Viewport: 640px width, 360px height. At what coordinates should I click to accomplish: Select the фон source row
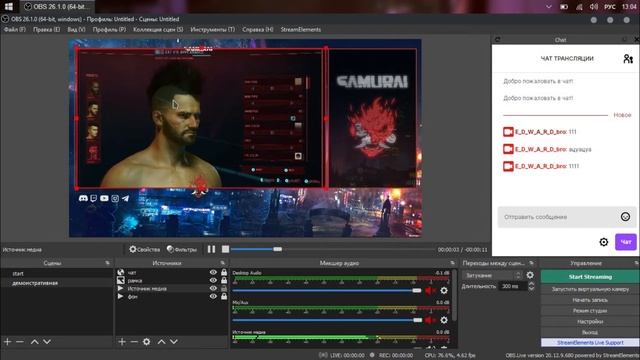tap(171, 296)
